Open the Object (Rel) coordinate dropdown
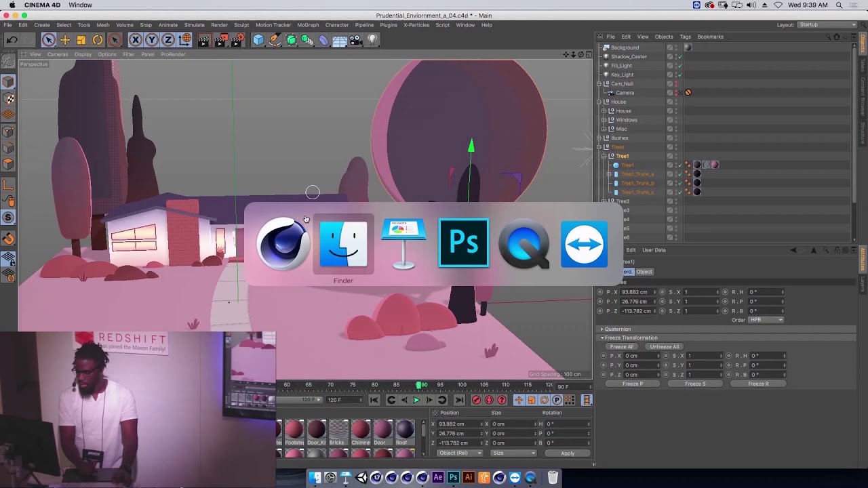Viewport: 868px width, 488px height. pos(460,453)
